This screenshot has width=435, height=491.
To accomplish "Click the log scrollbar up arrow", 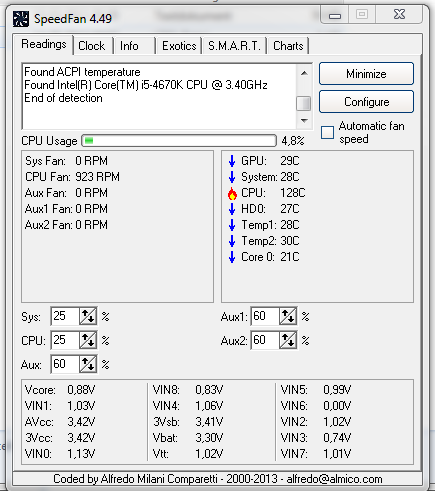I will (x=304, y=73).
